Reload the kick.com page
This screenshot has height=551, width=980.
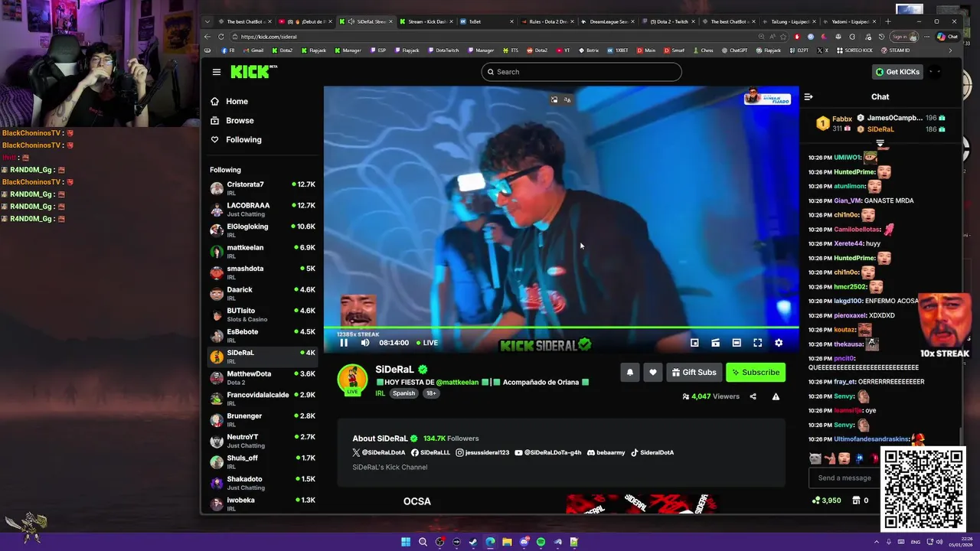click(221, 37)
